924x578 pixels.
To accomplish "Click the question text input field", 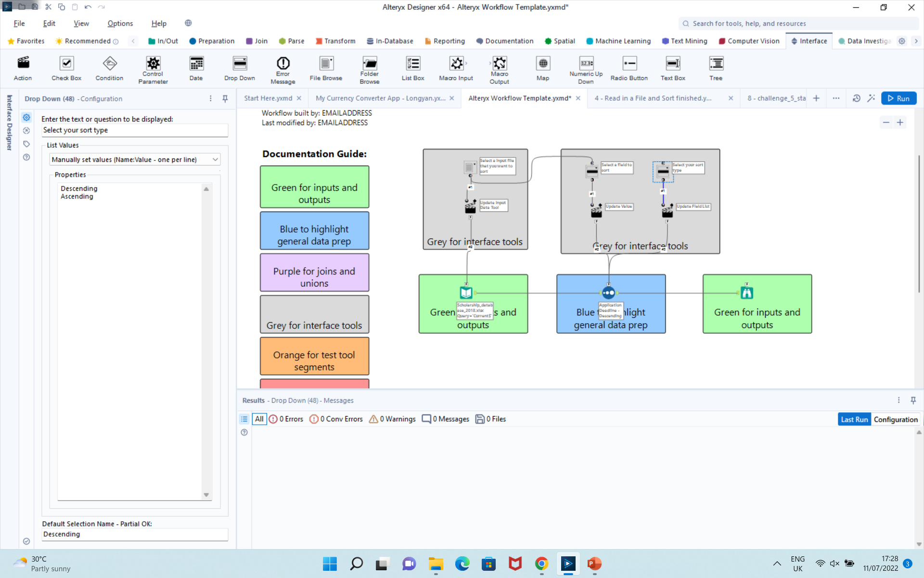I will [135, 130].
